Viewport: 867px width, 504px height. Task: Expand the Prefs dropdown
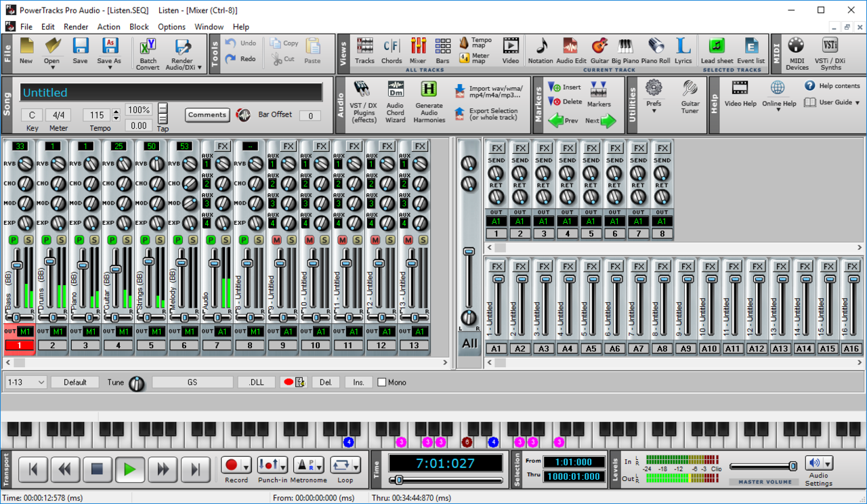[x=654, y=111]
